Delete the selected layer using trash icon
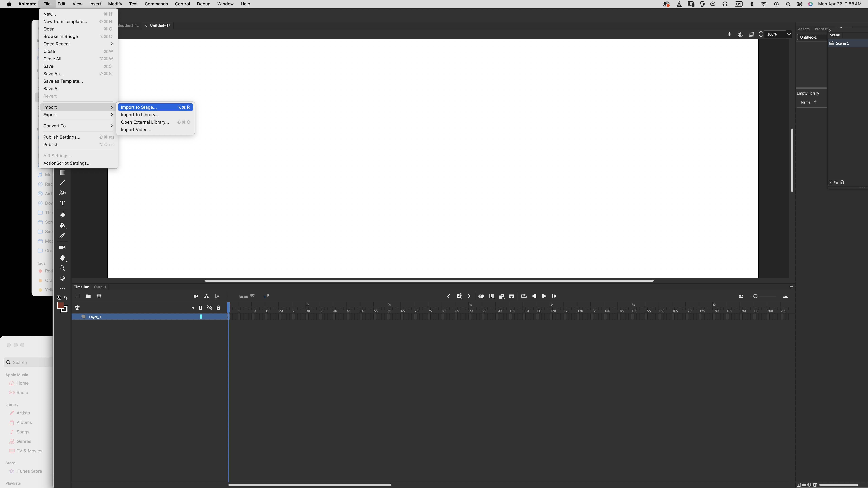Image resolution: width=868 pixels, height=488 pixels. pos(99,296)
